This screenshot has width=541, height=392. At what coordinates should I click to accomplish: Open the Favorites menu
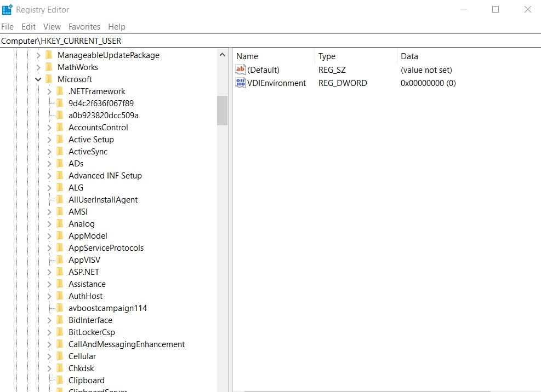[84, 26]
